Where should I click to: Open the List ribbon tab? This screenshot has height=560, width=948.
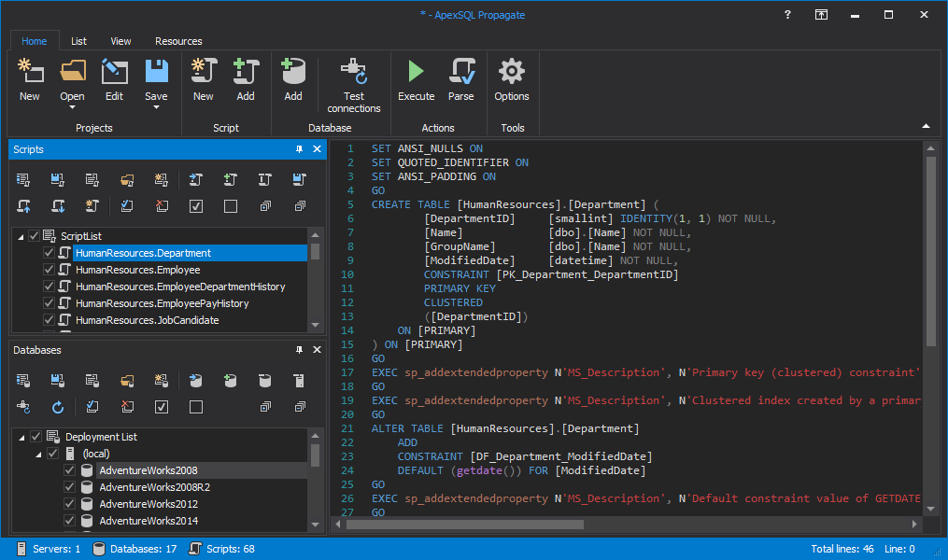point(78,41)
